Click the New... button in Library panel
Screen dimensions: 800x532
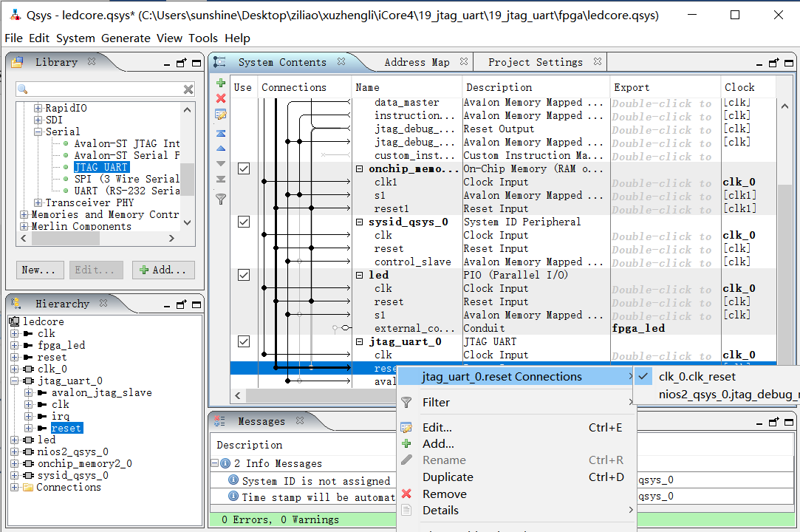40,270
